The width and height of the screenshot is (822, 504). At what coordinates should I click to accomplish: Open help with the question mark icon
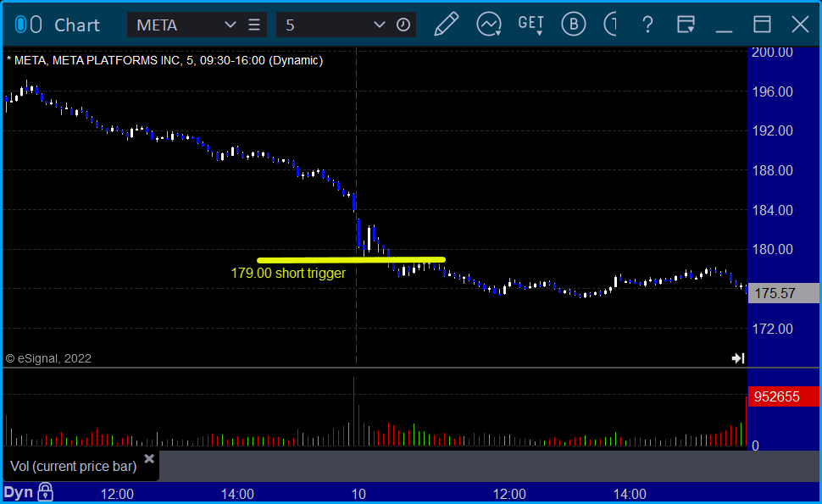coord(648,25)
